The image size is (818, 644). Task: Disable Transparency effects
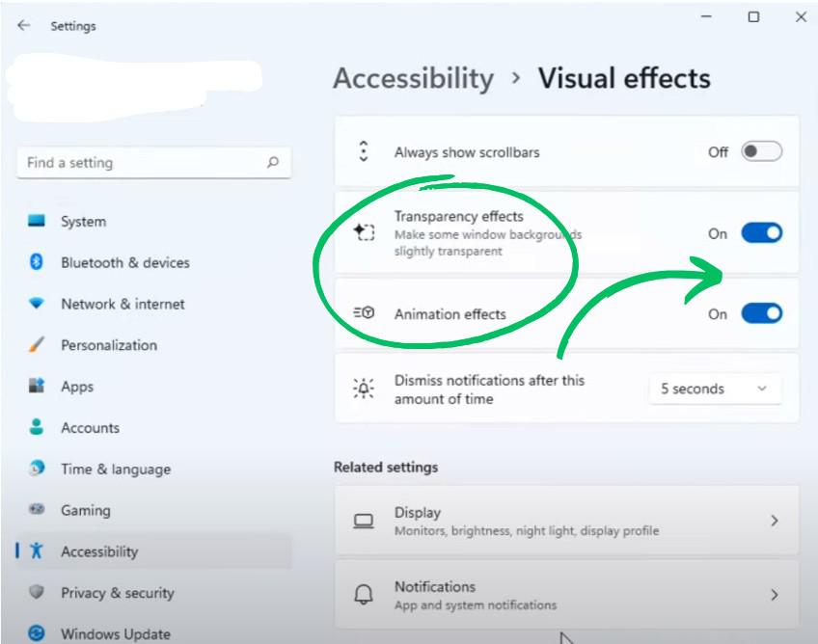[x=760, y=232]
